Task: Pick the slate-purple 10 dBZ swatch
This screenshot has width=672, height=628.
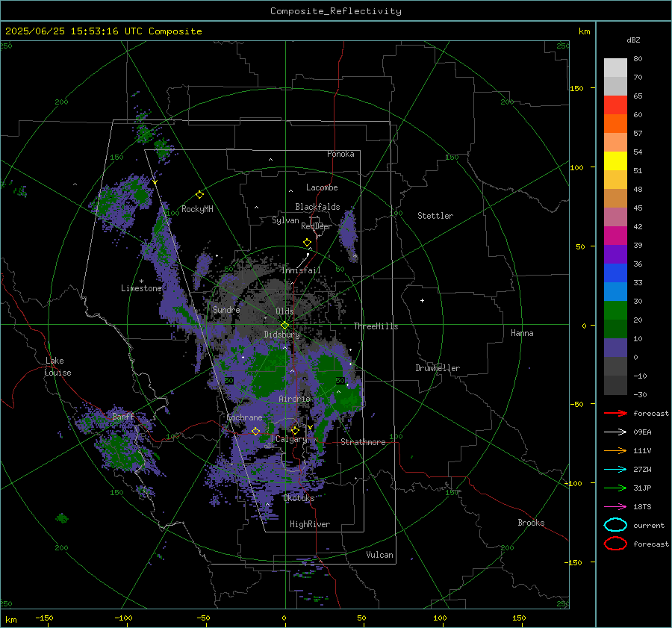Action: coord(615,347)
